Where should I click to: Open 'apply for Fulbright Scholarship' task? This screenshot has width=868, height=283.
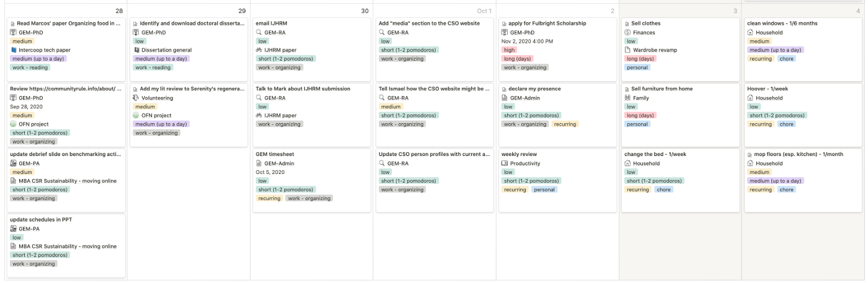[547, 24]
